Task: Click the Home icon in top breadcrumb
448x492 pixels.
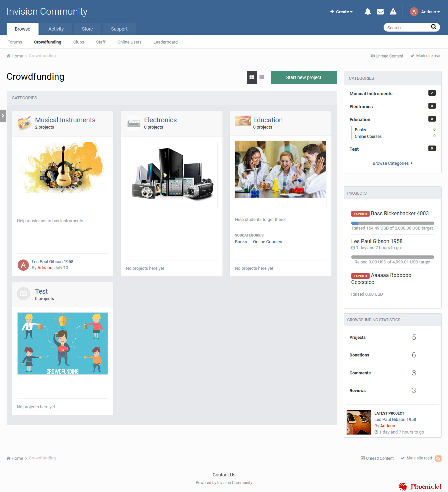Action: 9,56
